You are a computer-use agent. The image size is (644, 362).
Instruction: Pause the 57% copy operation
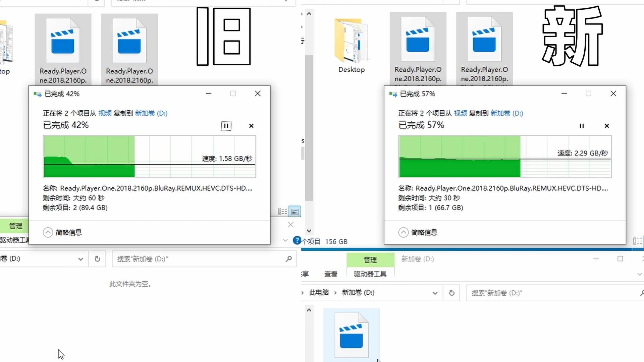582,126
